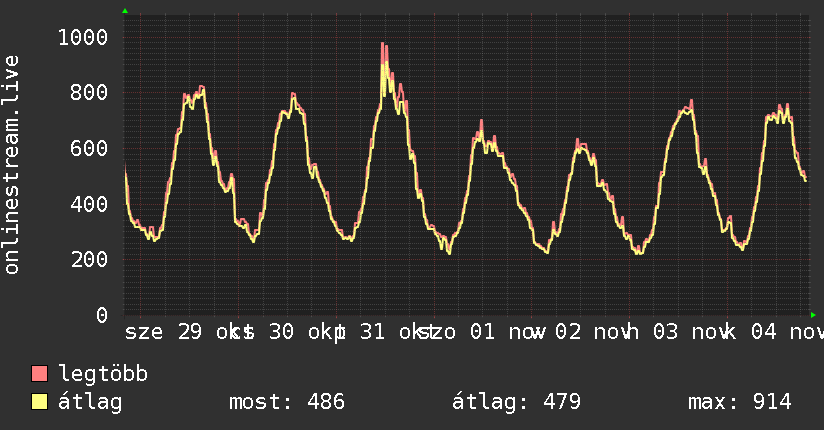Click the x-axis date label '04 nov'
This screenshot has width=824, height=430.
tap(787, 332)
